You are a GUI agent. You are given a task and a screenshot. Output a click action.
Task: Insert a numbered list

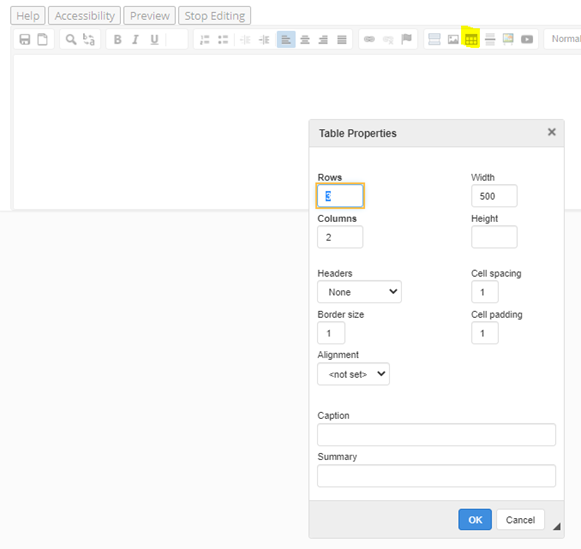(x=205, y=39)
